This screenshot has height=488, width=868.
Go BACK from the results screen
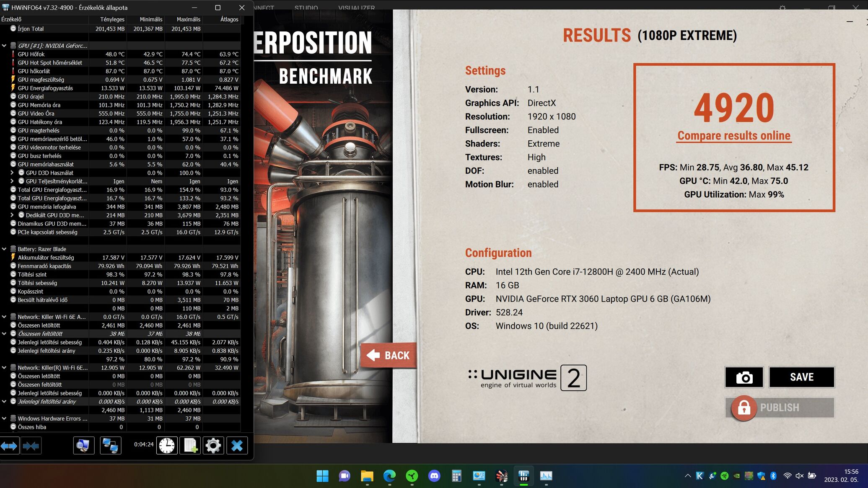click(389, 356)
